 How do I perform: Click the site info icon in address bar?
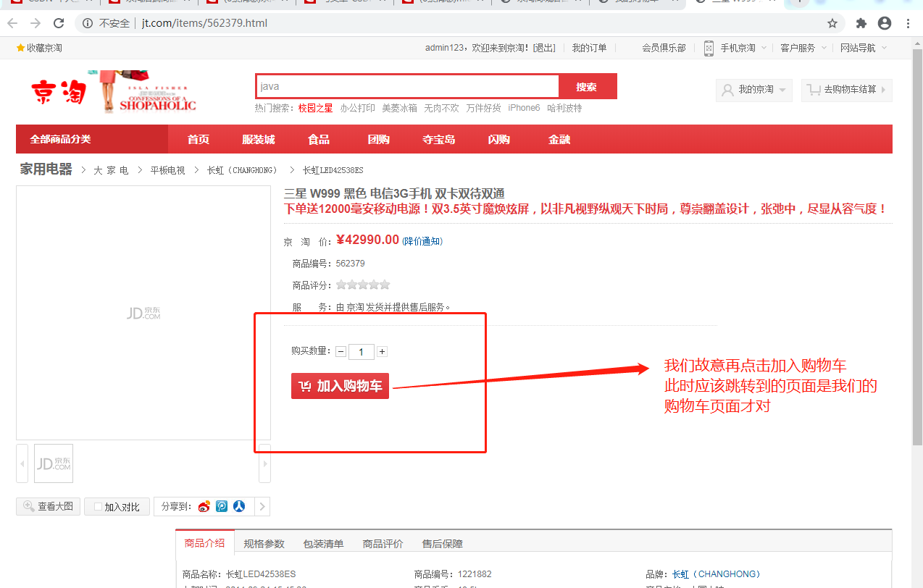click(x=88, y=23)
